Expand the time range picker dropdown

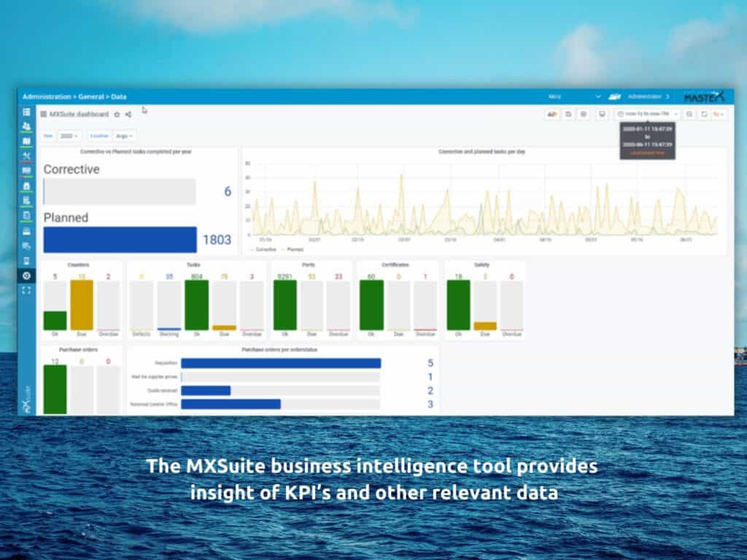pos(647,114)
